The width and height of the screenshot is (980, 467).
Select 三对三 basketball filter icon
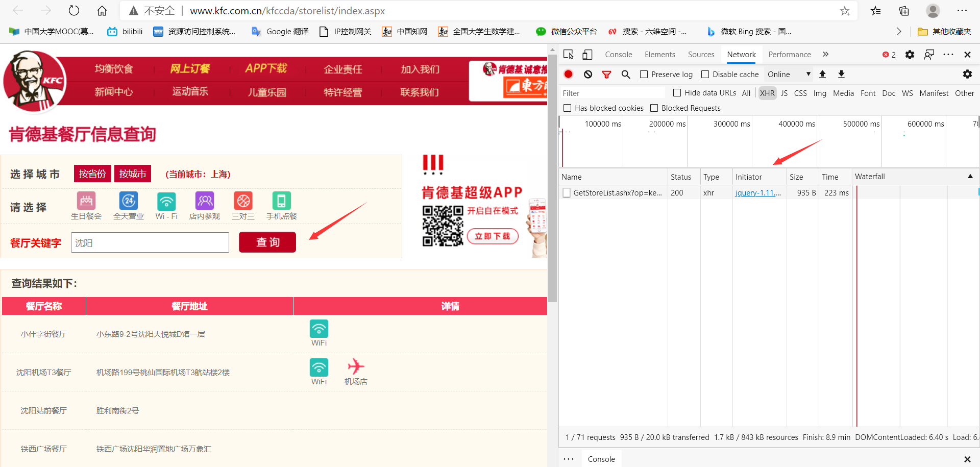click(243, 205)
